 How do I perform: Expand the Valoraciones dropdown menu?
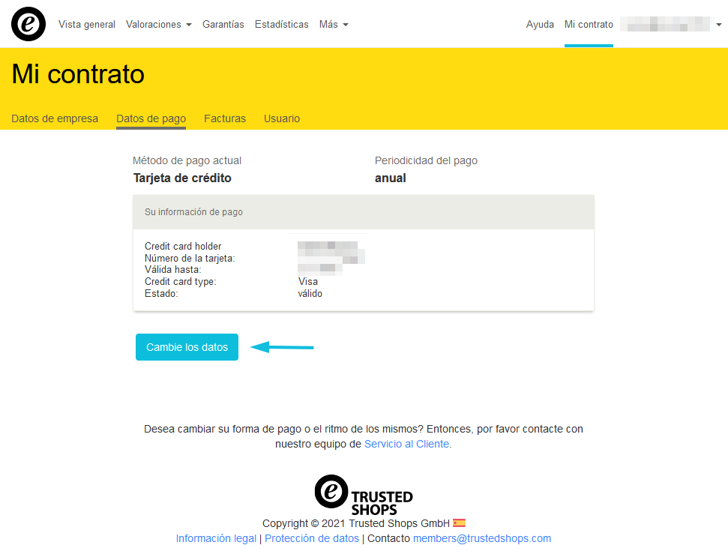click(159, 24)
